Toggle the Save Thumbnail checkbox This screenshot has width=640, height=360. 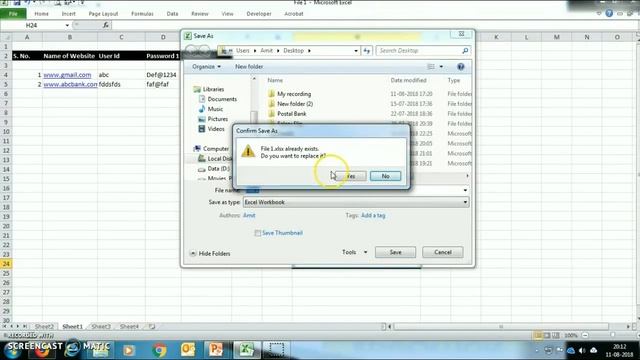[x=258, y=233]
